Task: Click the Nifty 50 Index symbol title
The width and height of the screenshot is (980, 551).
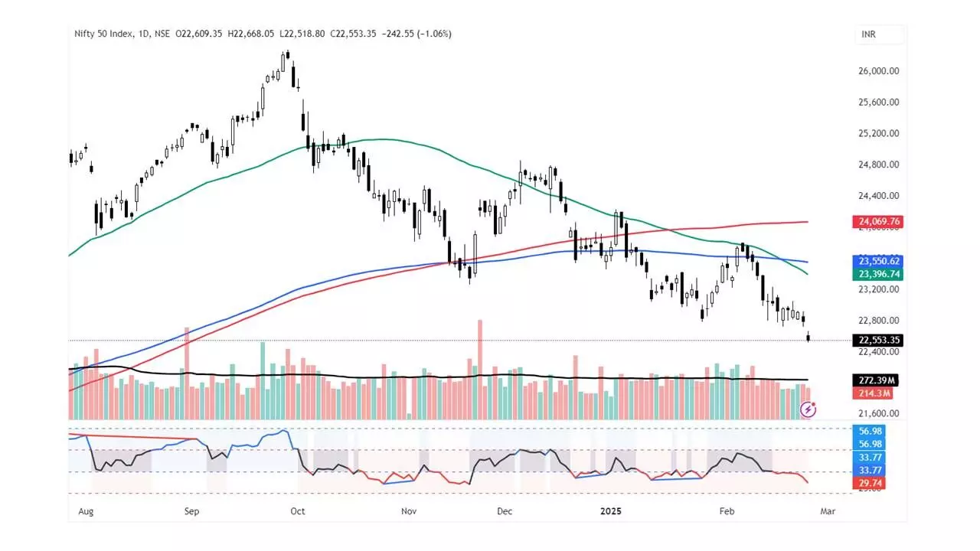Action: click(104, 34)
